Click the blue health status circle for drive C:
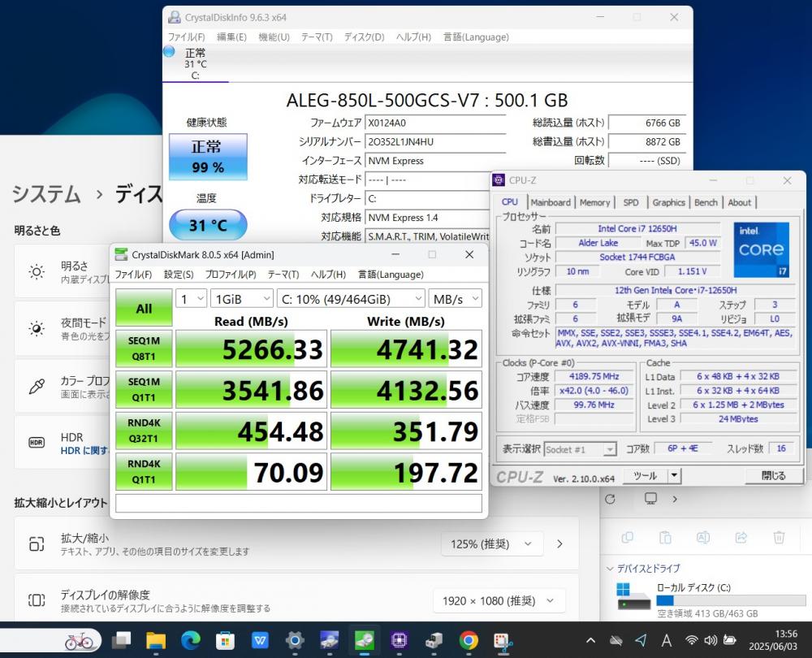Viewport: 812px width, 658px height. click(169, 51)
